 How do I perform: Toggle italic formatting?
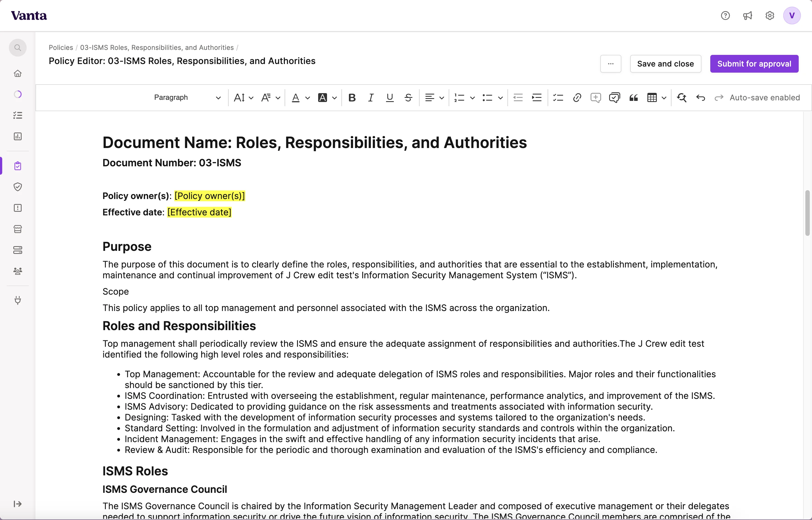coord(371,98)
